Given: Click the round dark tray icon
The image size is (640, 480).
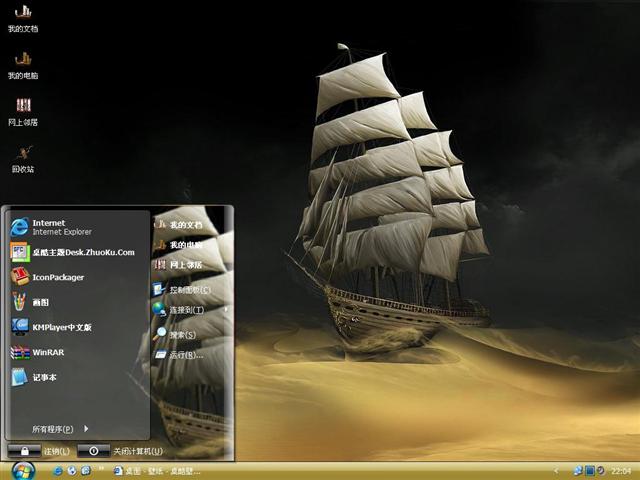Looking at the screenshot, I should coord(600,471).
